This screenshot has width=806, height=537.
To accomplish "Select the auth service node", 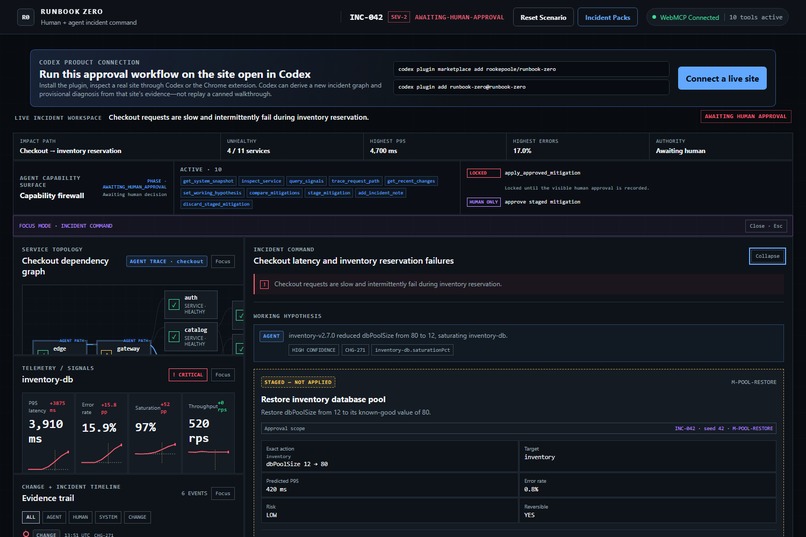I will pos(191,304).
